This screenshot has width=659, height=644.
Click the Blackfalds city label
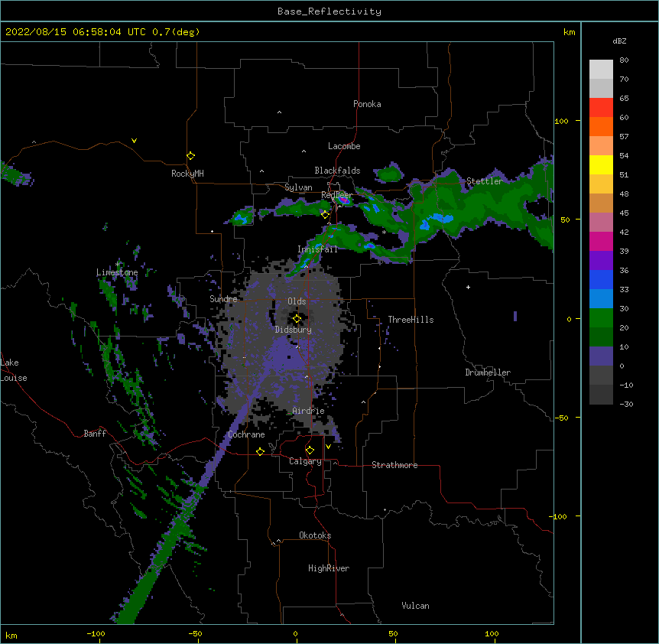(x=337, y=171)
